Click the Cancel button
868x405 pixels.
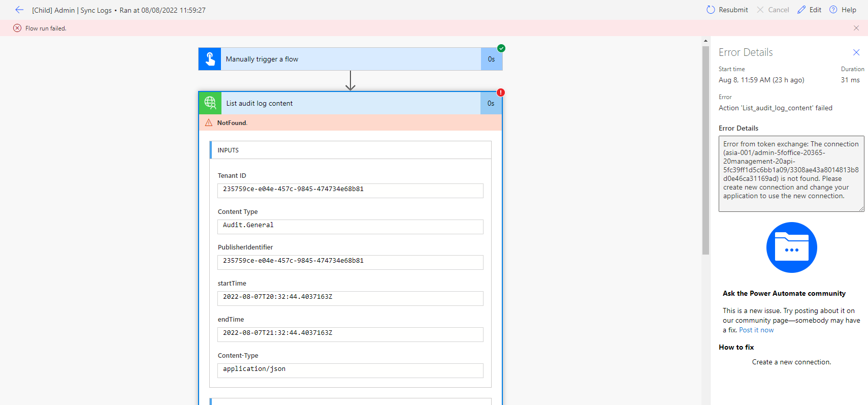pyautogui.click(x=773, y=10)
